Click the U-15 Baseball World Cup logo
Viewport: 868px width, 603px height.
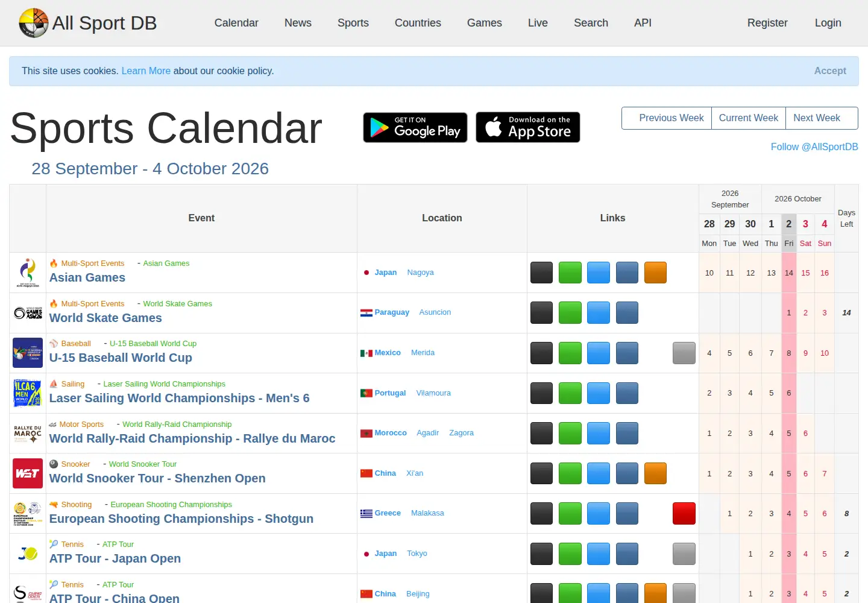tap(28, 353)
